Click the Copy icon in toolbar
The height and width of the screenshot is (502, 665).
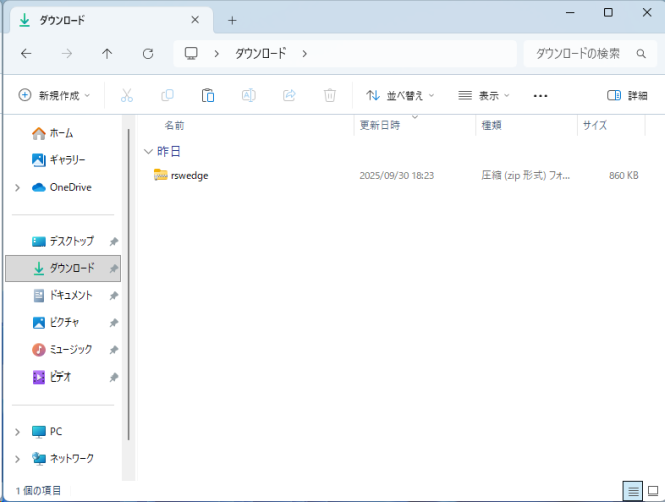pos(167,95)
